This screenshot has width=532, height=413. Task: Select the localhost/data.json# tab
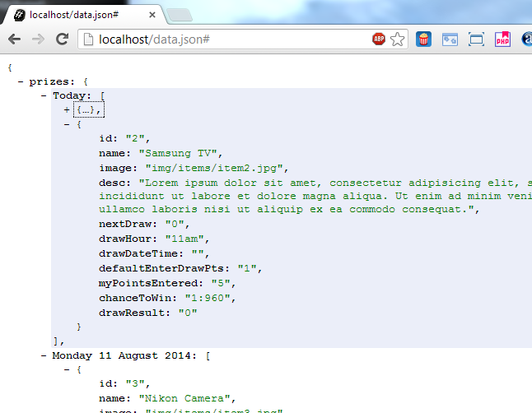pyautogui.click(x=78, y=14)
